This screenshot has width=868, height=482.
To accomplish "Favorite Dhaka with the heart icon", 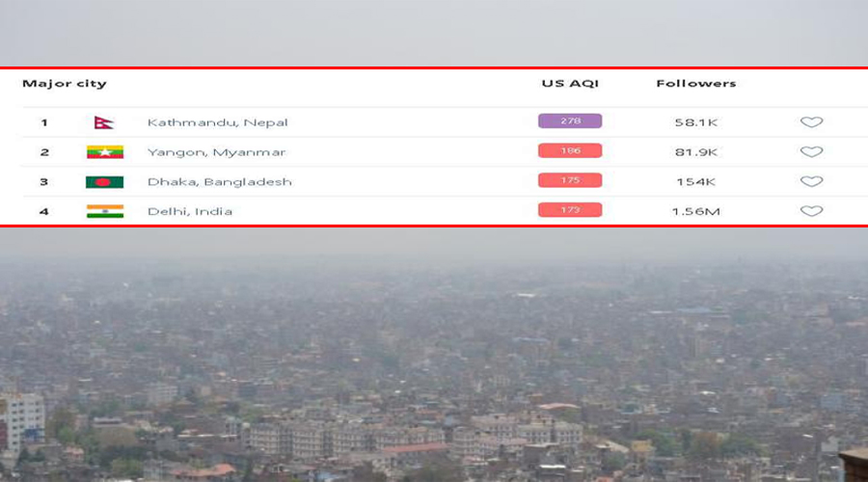I will point(811,181).
